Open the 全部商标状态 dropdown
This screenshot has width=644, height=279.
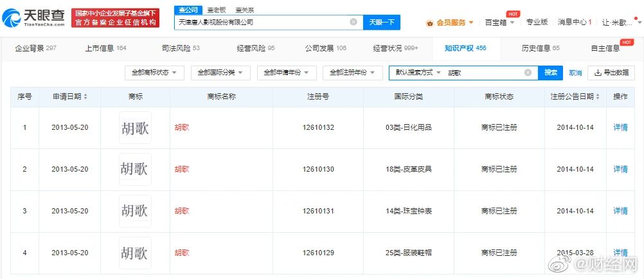pos(154,73)
